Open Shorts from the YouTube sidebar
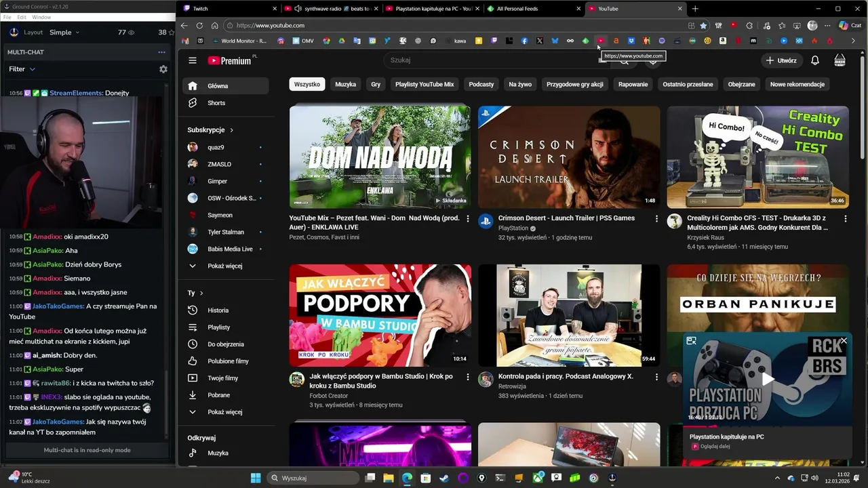868x488 pixels. pos(225,103)
